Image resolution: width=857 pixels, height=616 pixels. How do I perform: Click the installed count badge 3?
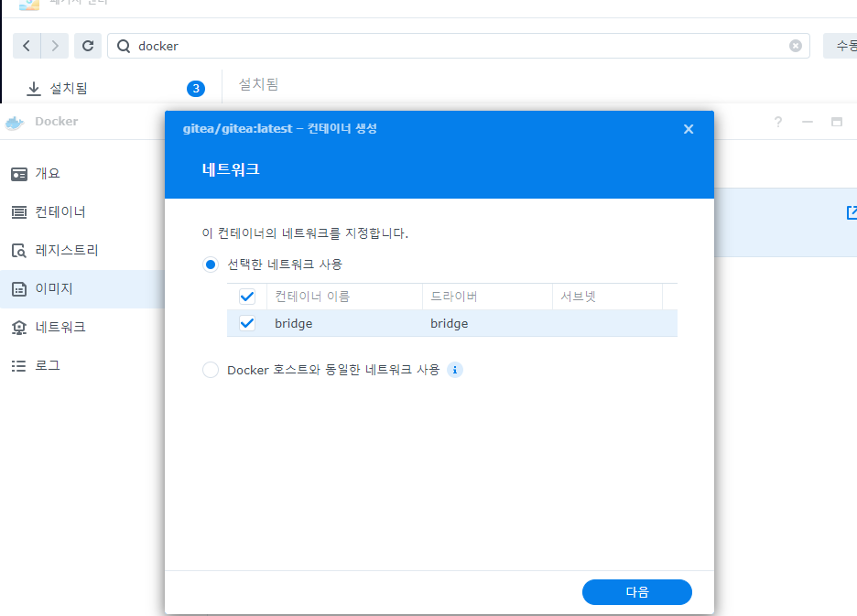pos(196,89)
